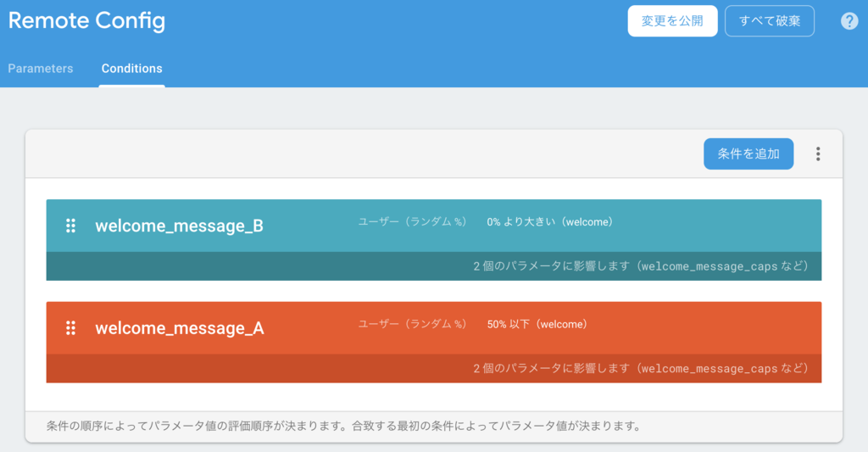Open the three-dot menu beside 条件を追加
The width and height of the screenshot is (868, 452).
pos(818,154)
